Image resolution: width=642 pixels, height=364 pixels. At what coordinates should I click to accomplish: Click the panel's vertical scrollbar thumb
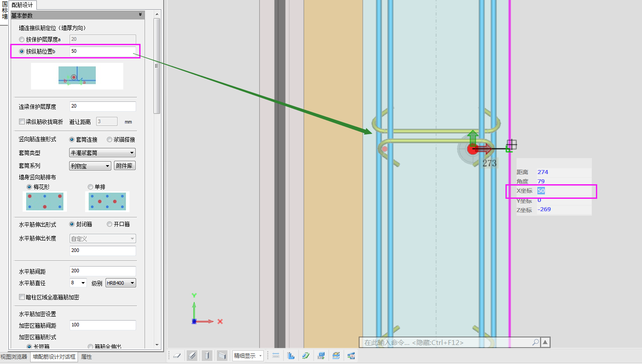click(157, 66)
